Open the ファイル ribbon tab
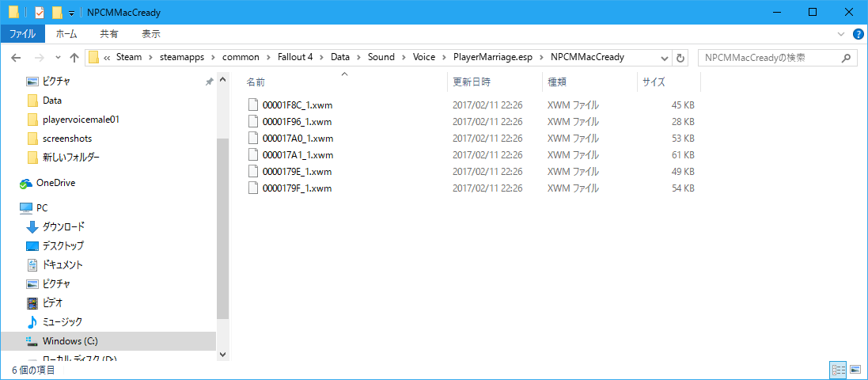 click(22, 34)
